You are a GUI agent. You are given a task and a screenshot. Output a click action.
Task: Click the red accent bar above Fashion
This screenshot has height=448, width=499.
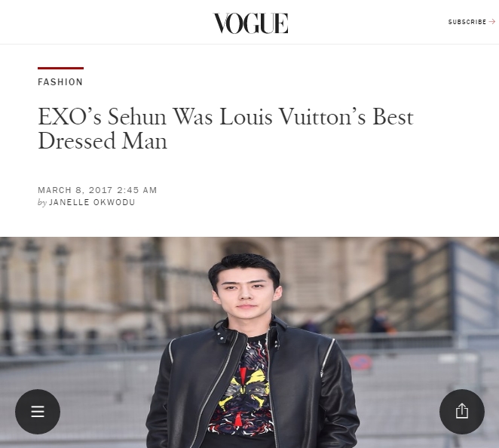tap(60, 68)
